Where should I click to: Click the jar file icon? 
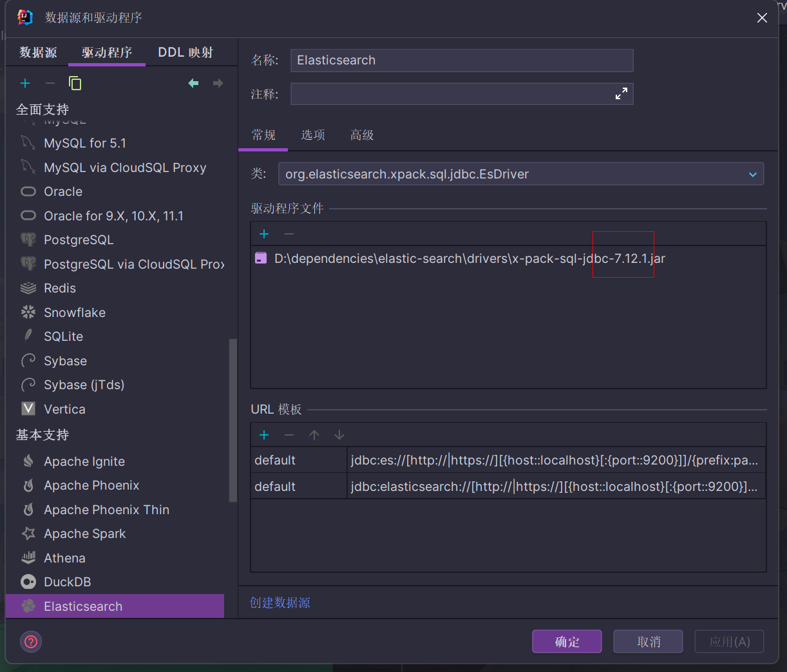pyautogui.click(x=261, y=258)
